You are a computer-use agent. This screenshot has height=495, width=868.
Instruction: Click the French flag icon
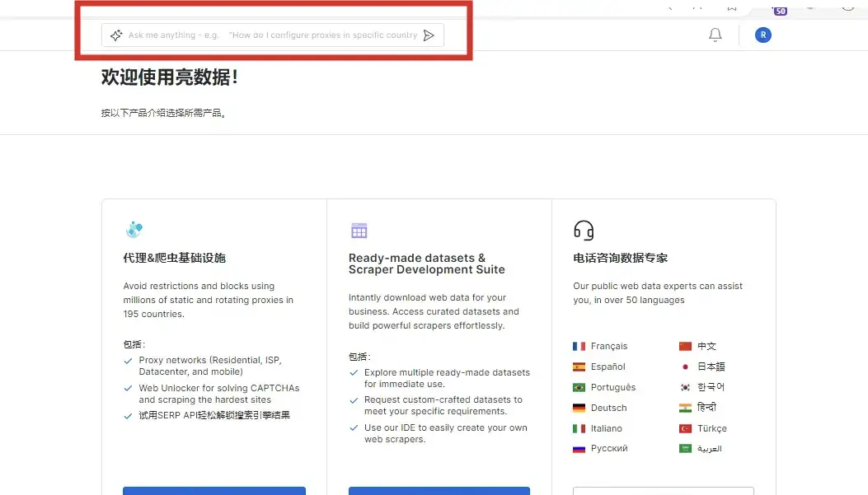(x=579, y=346)
